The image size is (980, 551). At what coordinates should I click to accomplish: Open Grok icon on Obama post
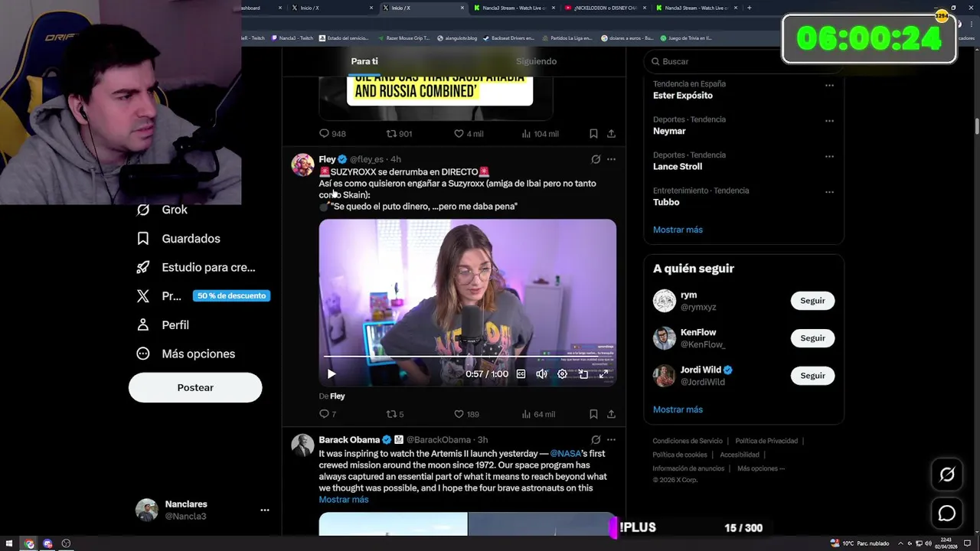click(596, 440)
